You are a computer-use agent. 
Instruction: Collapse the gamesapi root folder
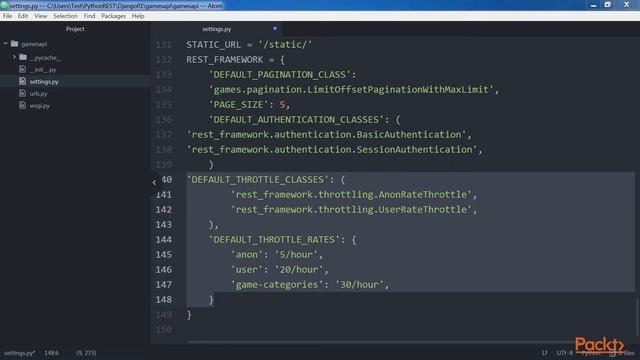pos(5,43)
